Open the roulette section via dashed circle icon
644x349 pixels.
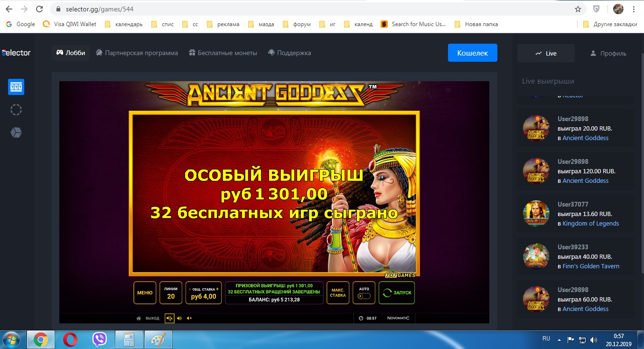16,110
